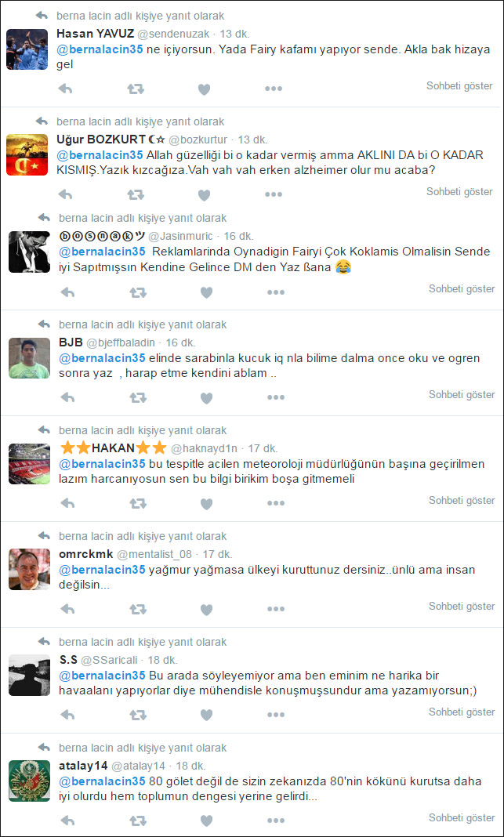
Task: Open the @bernalacin35 mention in S.S's tweet
Action: pos(102,676)
